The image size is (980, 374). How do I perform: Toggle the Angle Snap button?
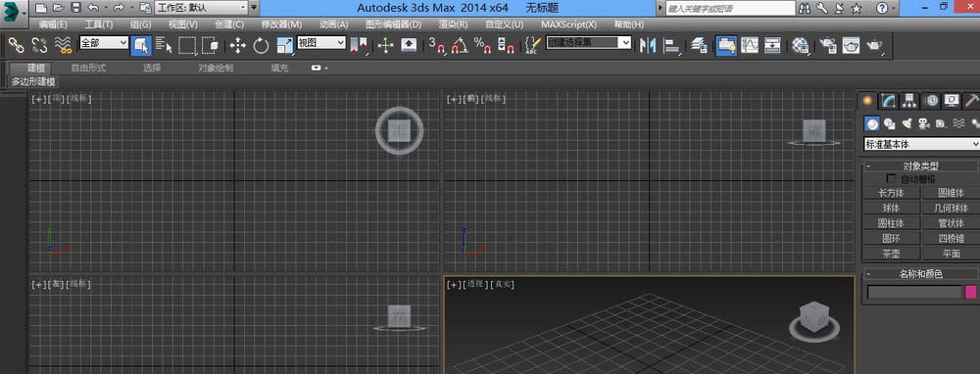tap(460, 45)
